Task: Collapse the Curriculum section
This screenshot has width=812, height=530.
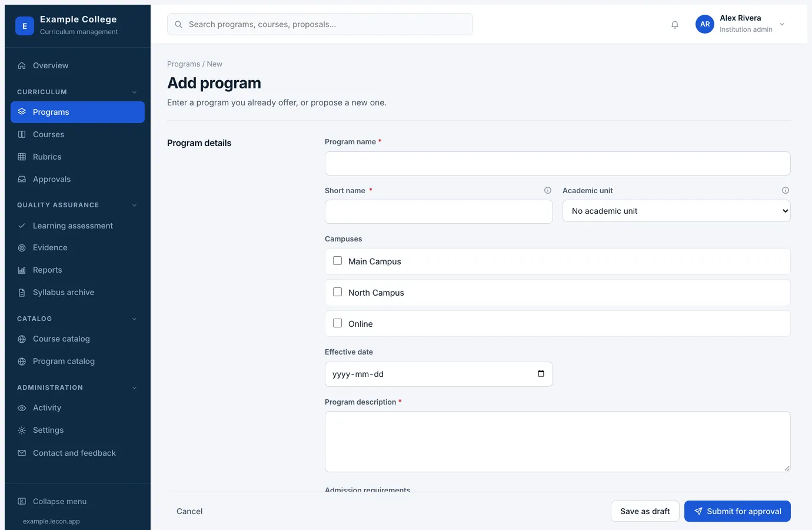Action: pyautogui.click(x=134, y=92)
